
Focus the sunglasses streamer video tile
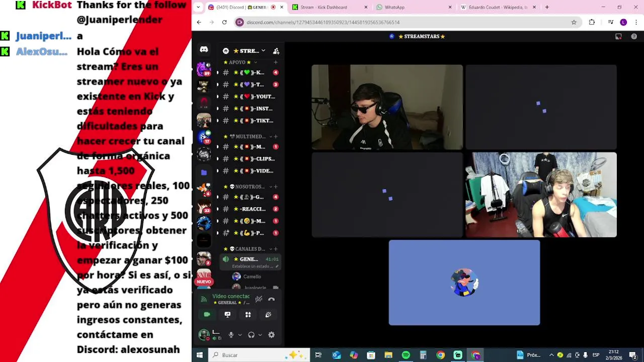(x=387, y=107)
